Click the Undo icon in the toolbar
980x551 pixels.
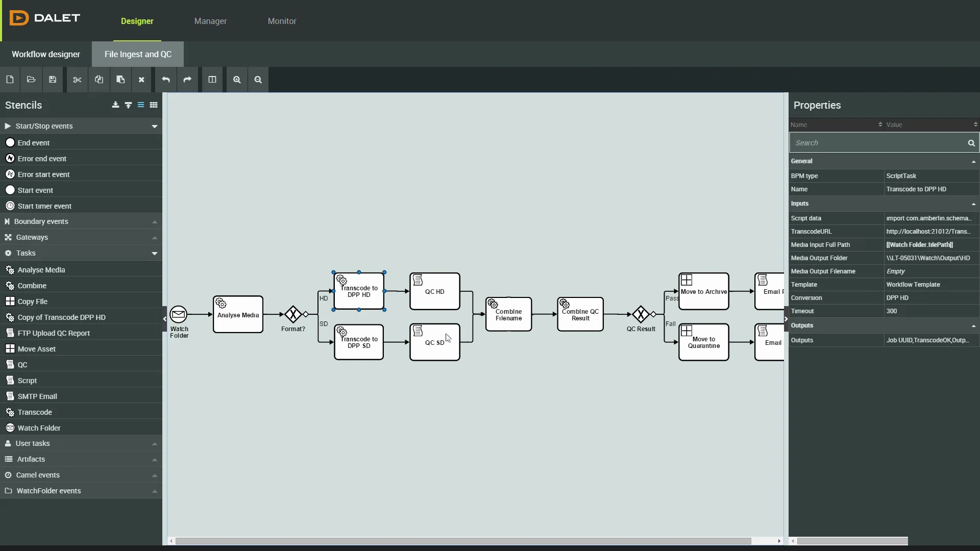pyautogui.click(x=165, y=80)
